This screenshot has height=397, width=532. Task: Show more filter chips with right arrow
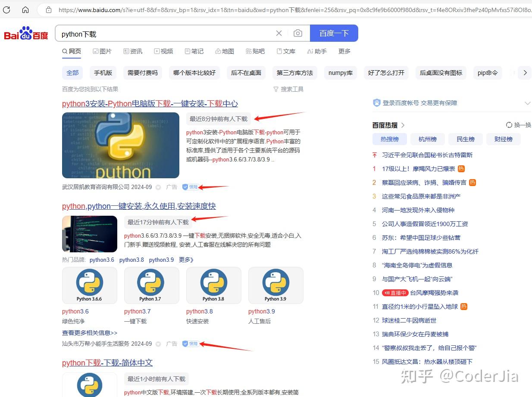pos(525,73)
